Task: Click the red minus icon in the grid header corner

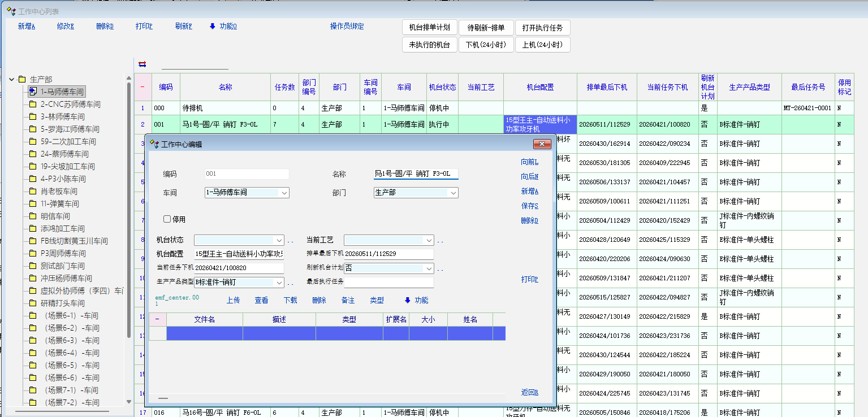Action: click(x=142, y=87)
